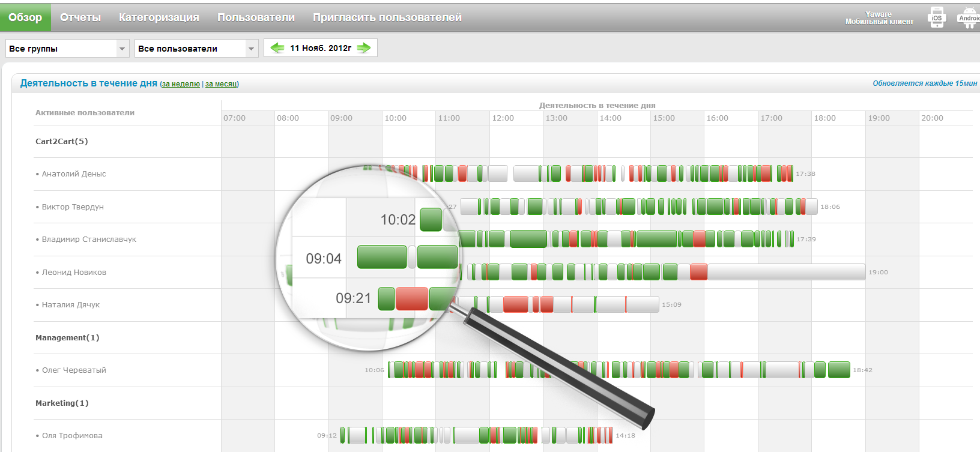Viewport: 980px width, 452px height.
Task: Click the Cart2Cart(5) group heading
Action: click(x=61, y=142)
